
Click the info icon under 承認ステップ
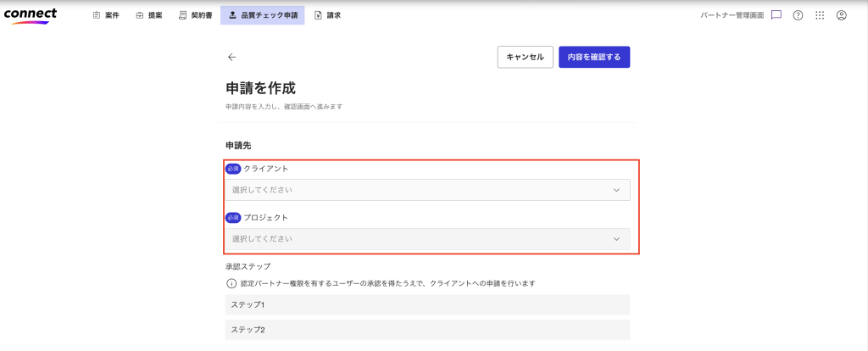(x=231, y=283)
